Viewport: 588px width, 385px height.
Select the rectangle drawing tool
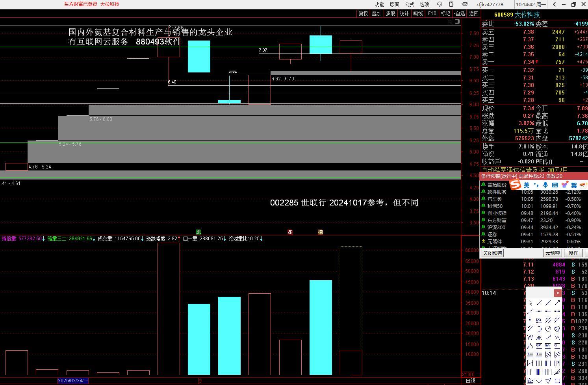(x=557, y=381)
